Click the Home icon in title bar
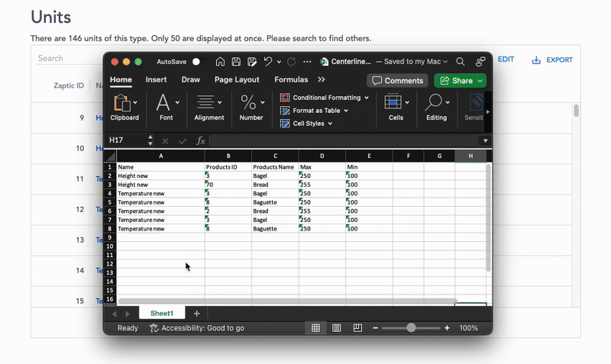611x364 pixels. click(x=220, y=62)
